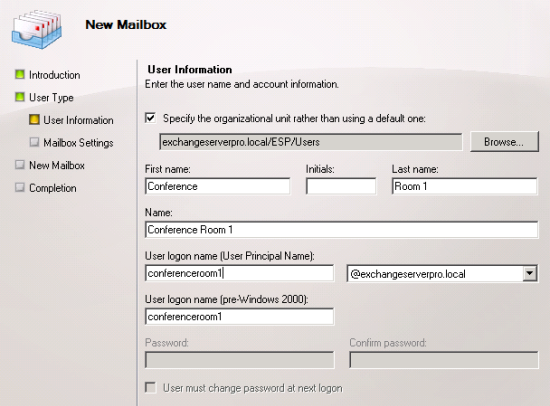This screenshot has height=406, width=550.
Task: Select the Completion step label
Action: click(x=53, y=188)
